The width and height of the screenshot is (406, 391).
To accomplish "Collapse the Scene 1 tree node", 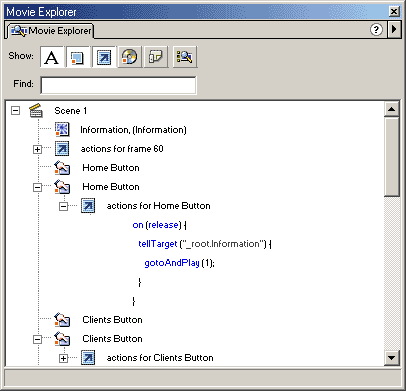I will 15,110.
